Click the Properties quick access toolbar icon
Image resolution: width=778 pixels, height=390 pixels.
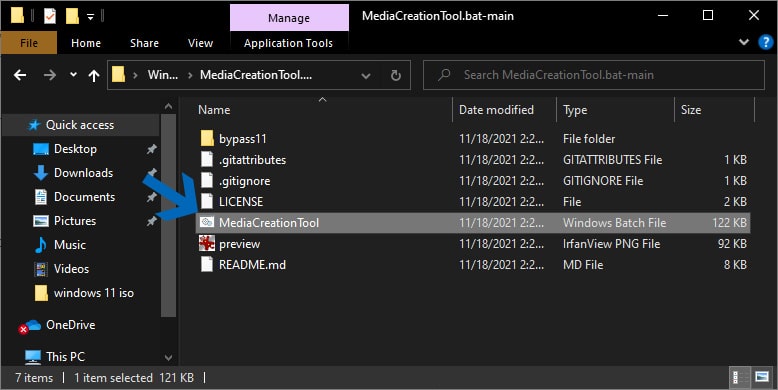[50, 16]
